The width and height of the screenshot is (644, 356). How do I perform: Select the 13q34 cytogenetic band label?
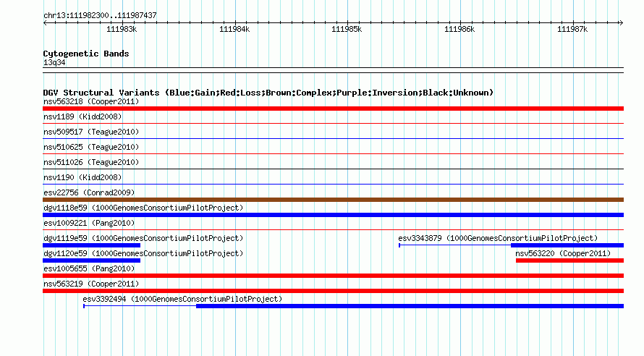pos(54,62)
